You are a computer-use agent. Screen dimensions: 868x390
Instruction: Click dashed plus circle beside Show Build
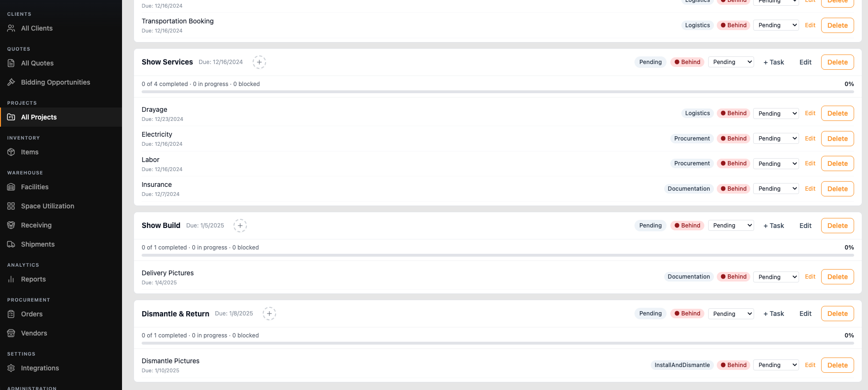coord(240,226)
